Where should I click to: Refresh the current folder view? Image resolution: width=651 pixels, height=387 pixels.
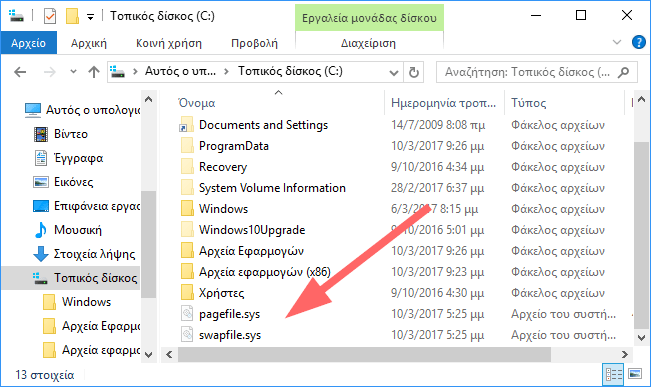click(x=414, y=72)
